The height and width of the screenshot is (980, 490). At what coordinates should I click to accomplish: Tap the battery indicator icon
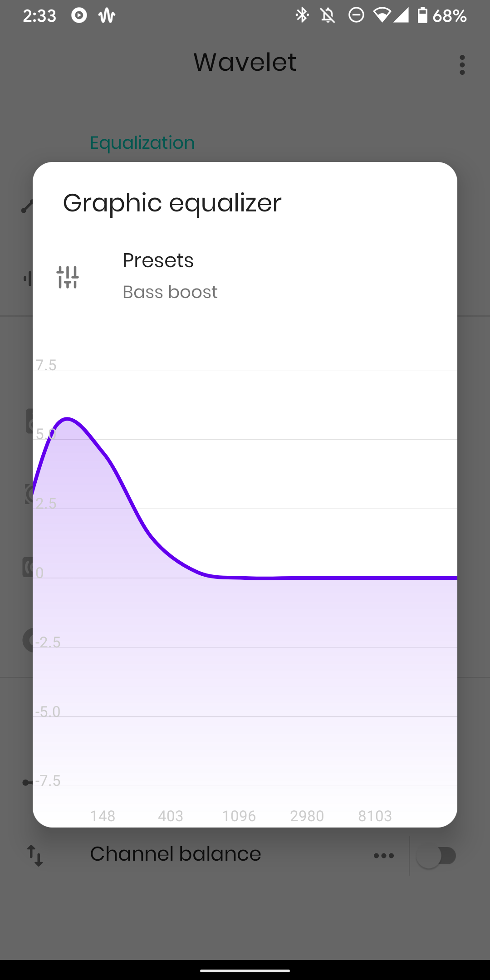pos(422,15)
